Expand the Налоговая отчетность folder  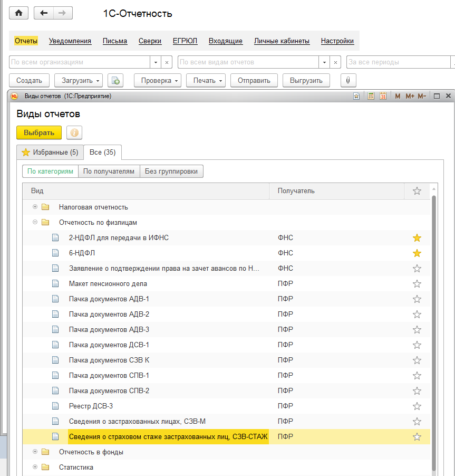click(x=35, y=207)
